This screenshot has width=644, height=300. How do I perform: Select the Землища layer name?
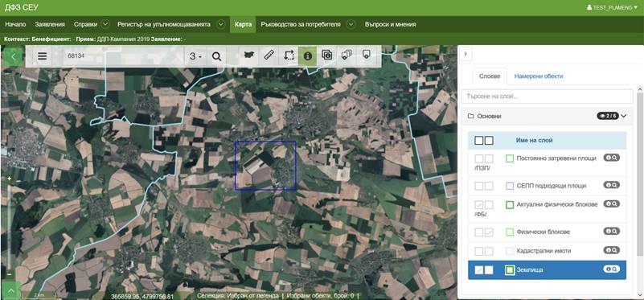[x=530, y=270]
